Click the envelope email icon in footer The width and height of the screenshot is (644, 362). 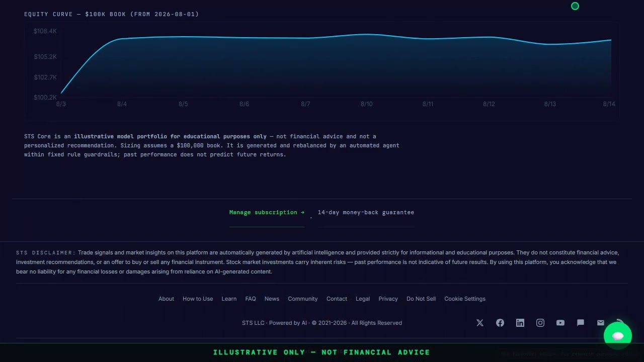coord(601,323)
